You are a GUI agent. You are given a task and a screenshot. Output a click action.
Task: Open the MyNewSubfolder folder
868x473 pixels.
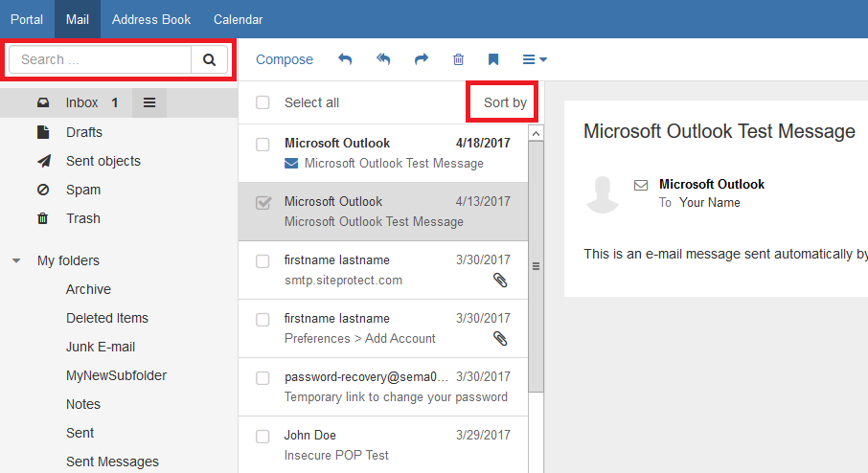[x=116, y=375]
